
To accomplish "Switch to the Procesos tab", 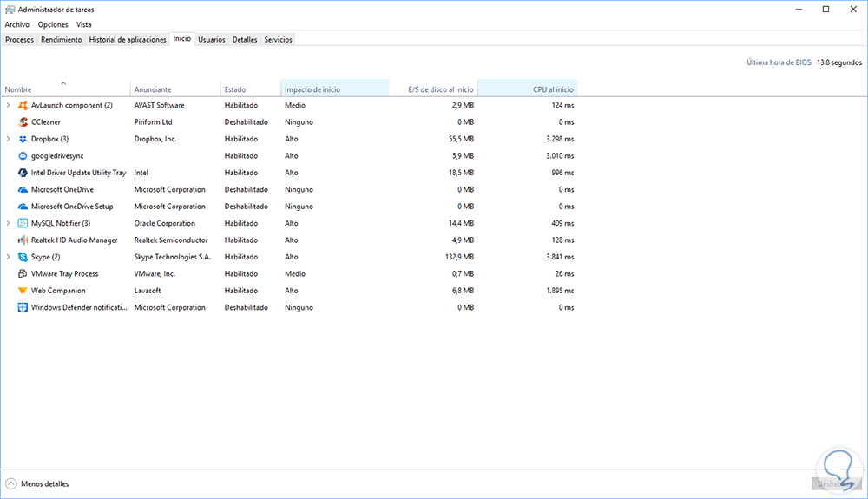I will [x=19, y=39].
